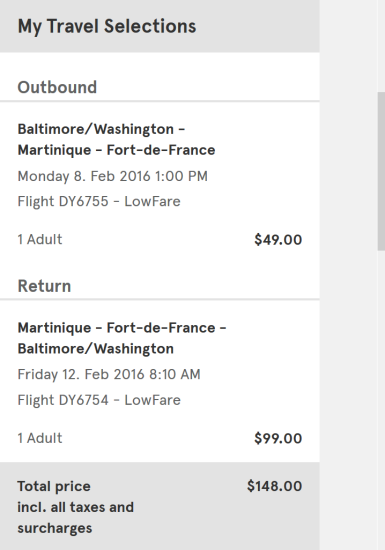
Task: Click the $148.00 total price amount
Action: pos(274,486)
